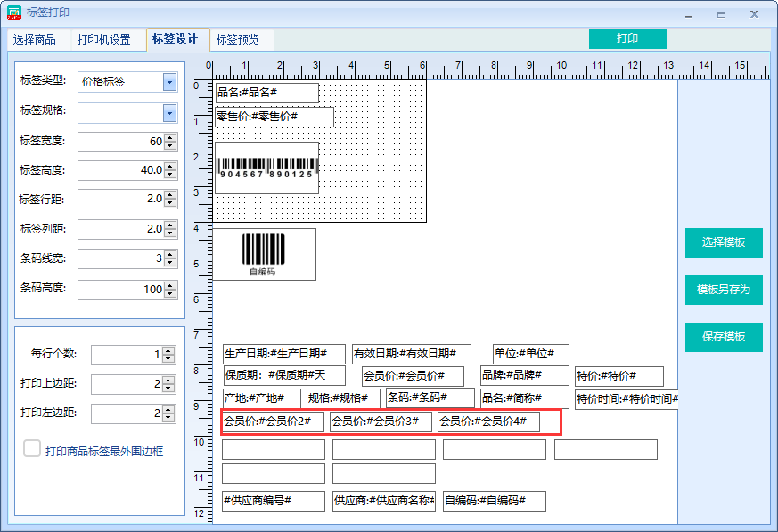Click the 保存模板 button
The image size is (778, 532).
click(x=724, y=337)
